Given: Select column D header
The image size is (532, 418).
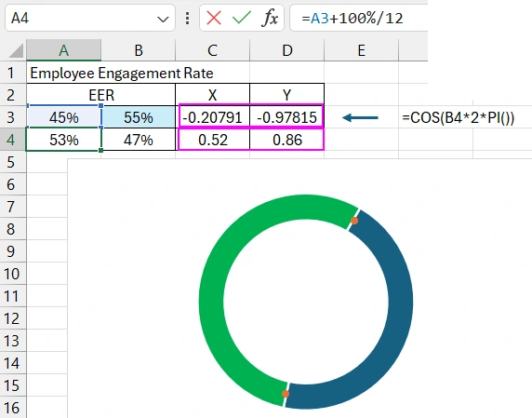Looking at the screenshot, I should [287, 50].
